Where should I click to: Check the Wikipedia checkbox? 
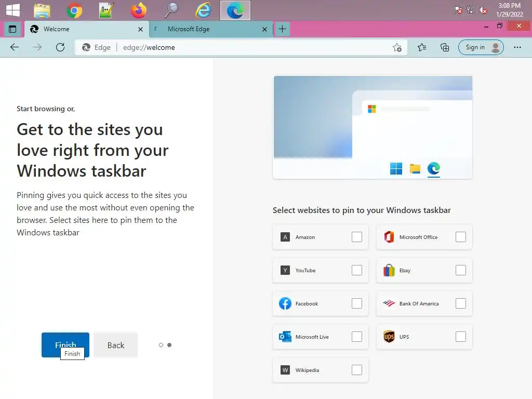pyautogui.click(x=357, y=370)
